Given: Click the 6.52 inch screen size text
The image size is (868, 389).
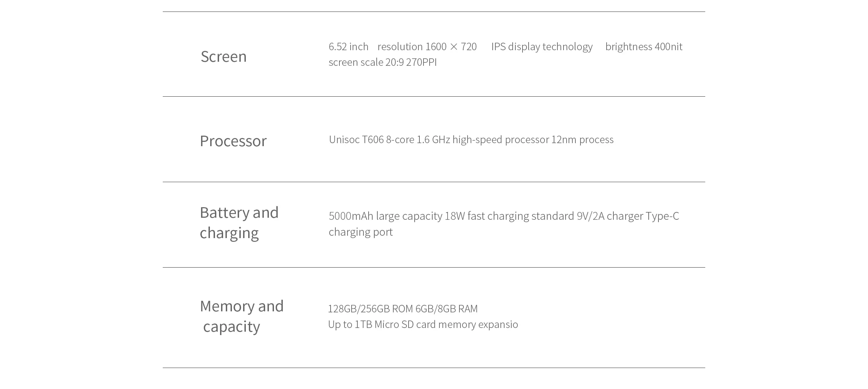Looking at the screenshot, I should [x=349, y=46].
